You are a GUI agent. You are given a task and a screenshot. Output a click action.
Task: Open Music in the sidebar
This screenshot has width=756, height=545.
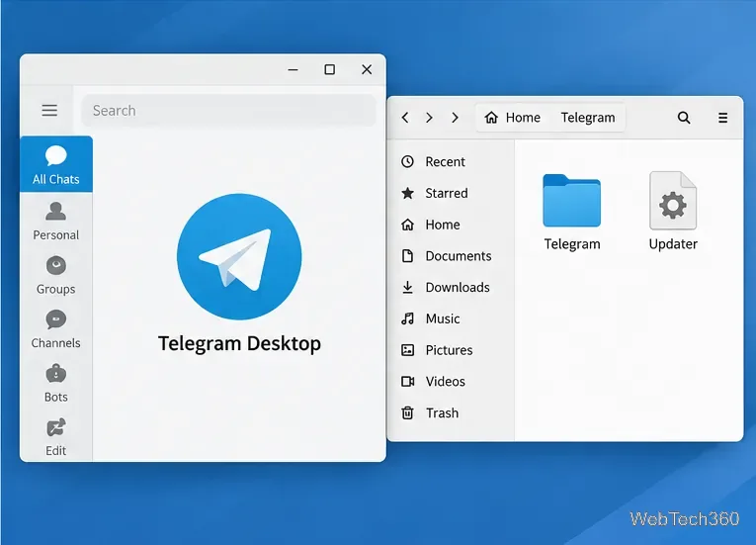tap(431, 318)
